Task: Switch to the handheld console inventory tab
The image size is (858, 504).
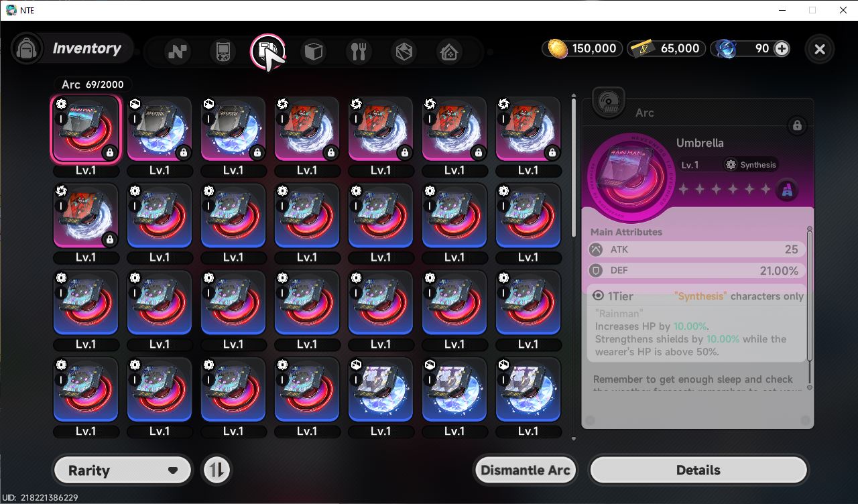Action: 223,52
